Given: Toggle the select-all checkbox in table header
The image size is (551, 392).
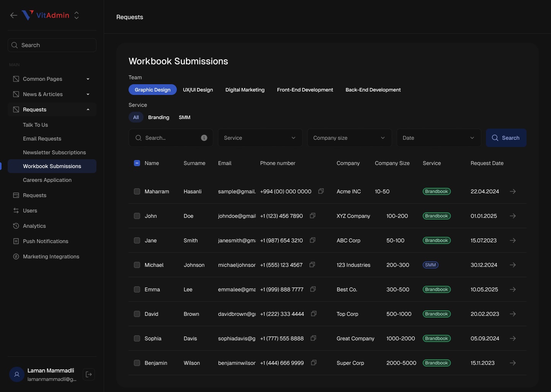Looking at the screenshot, I should coord(137,163).
